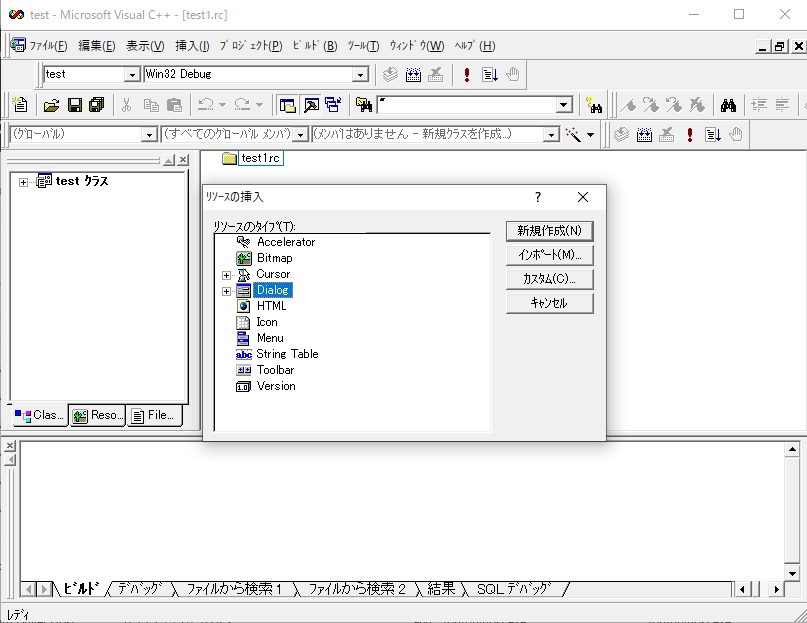Select the String Table resource type
Screen dimensions: 807x623
click(287, 354)
